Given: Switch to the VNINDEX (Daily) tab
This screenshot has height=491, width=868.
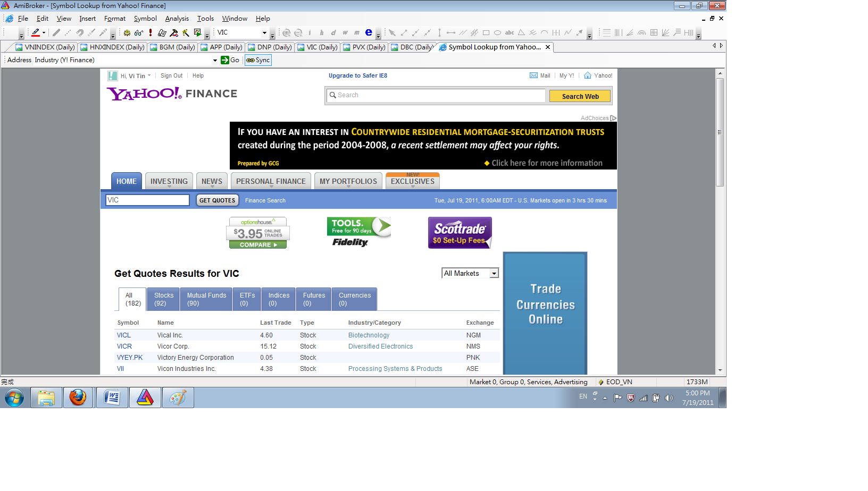Looking at the screenshot, I should click(x=45, y=47).
